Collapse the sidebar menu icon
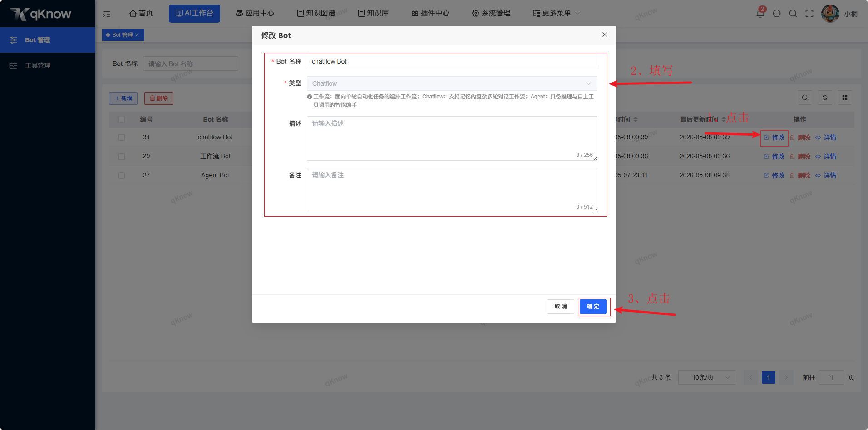 pos(107,14)
